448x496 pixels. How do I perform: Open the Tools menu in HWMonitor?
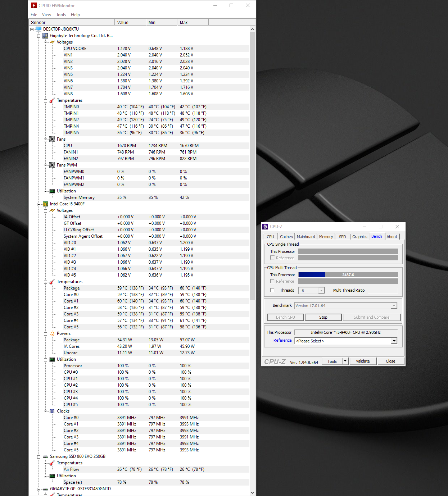[x=61, y=15]
